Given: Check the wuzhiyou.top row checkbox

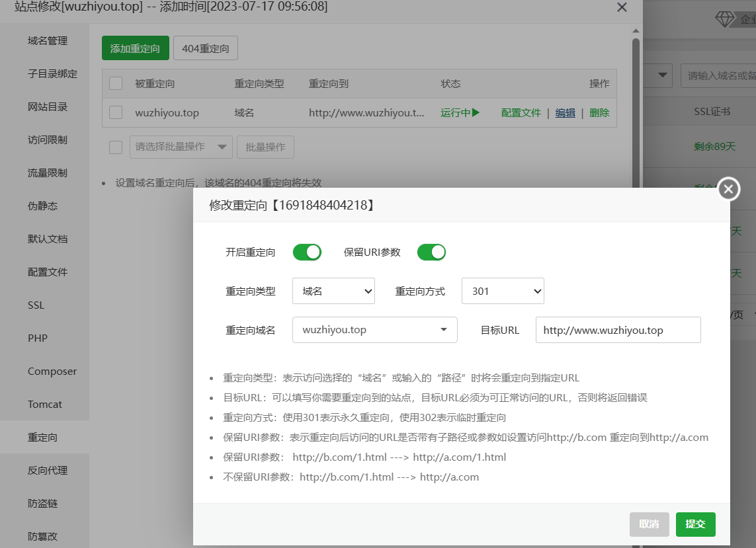Looking at the screenshot, I should point(116,112).
